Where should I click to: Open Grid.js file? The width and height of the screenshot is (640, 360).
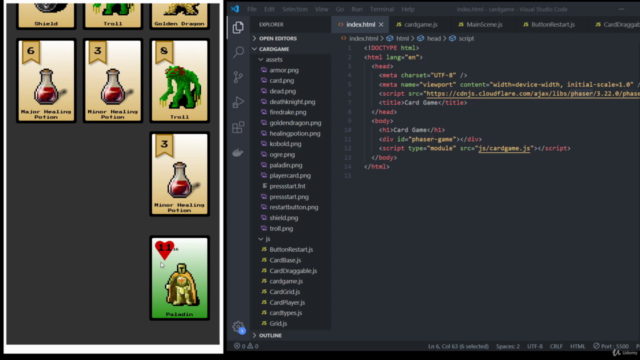click(x=278, y=324)
